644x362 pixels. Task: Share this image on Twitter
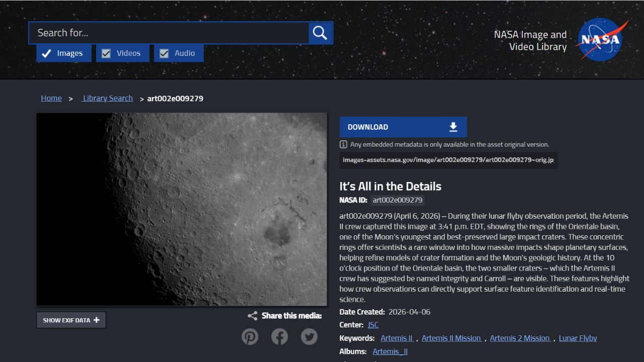pyautogui.click(x=309, y=336)
